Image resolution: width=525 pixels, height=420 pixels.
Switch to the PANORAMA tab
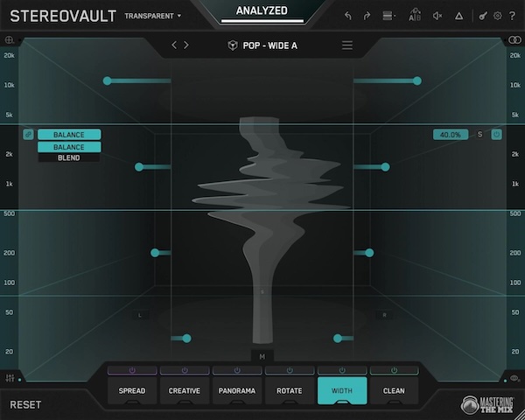click(x=237, y=390)
